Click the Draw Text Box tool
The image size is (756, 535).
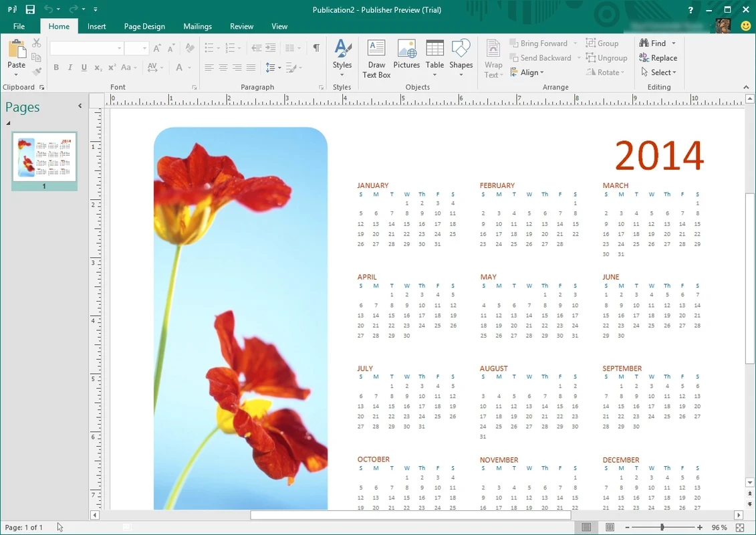click(x=376, y=58)
